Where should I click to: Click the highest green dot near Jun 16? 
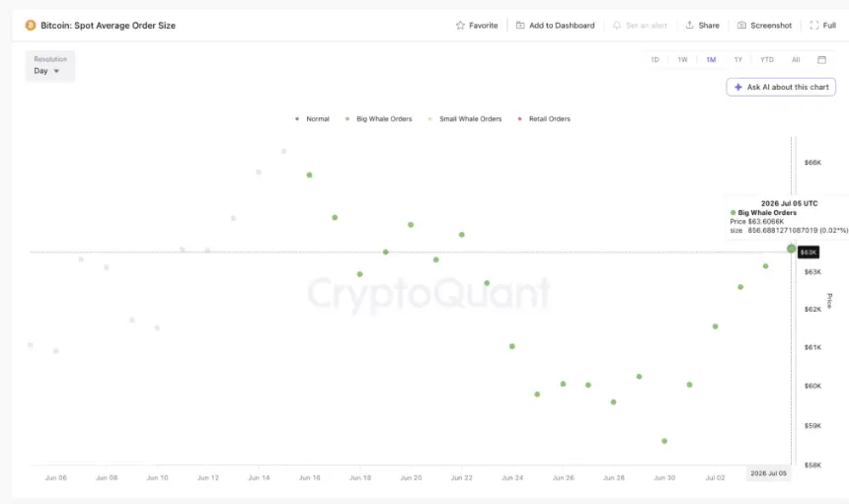(309, 176)
